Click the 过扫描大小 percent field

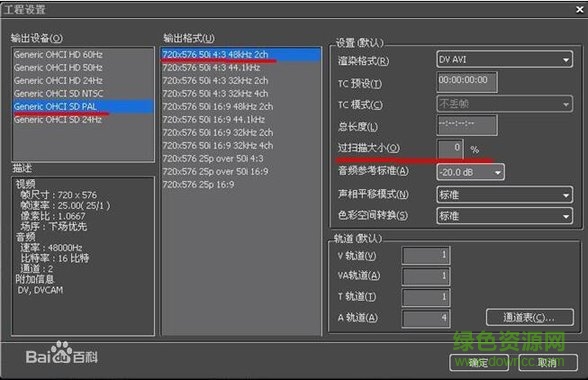coord(450,149)
